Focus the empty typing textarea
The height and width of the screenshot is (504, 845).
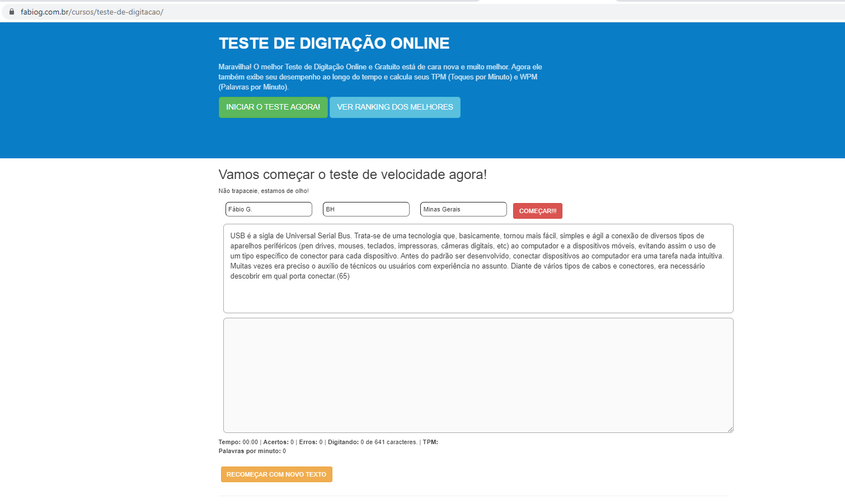pos(478,375)
